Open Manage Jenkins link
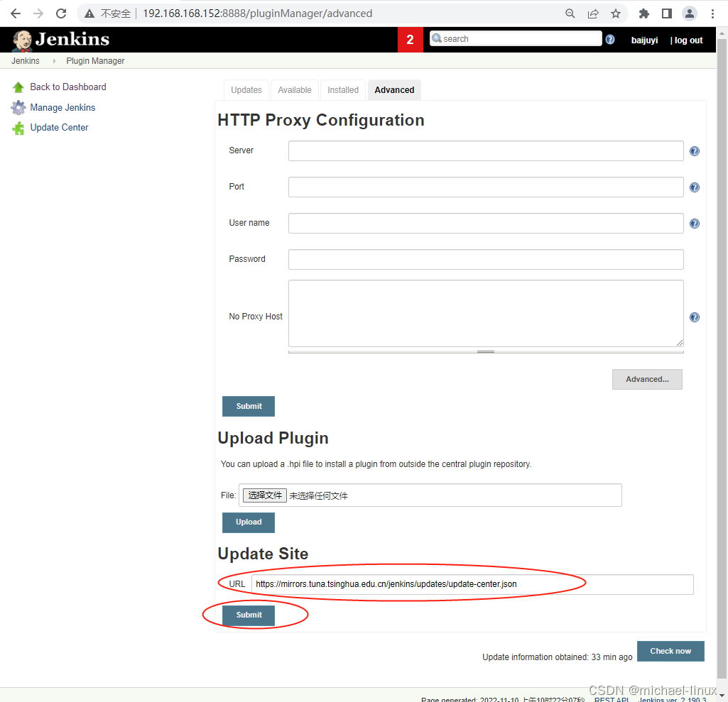The height and width of the screenshot is (702, 728). 63,108
